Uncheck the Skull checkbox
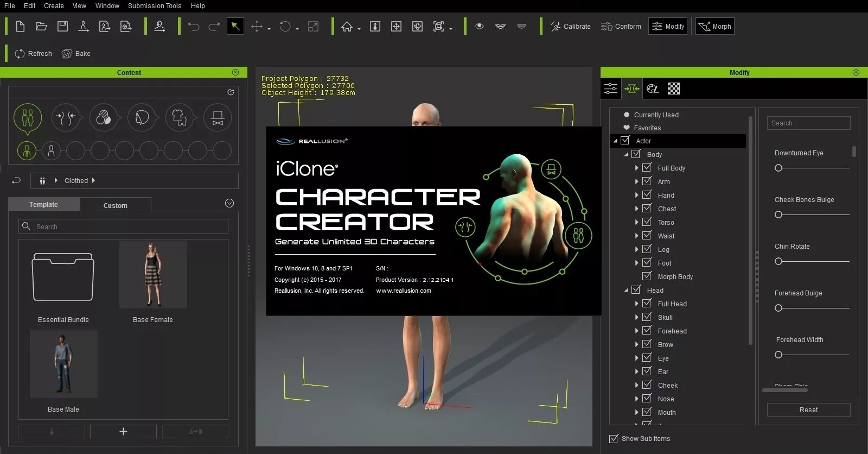 tap(647, 317)
